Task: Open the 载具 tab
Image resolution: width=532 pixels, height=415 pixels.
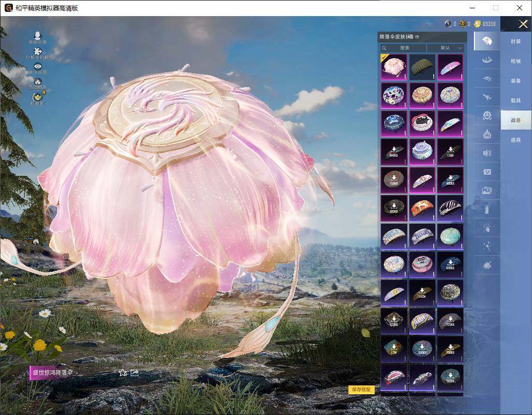Action: [515, 101]
